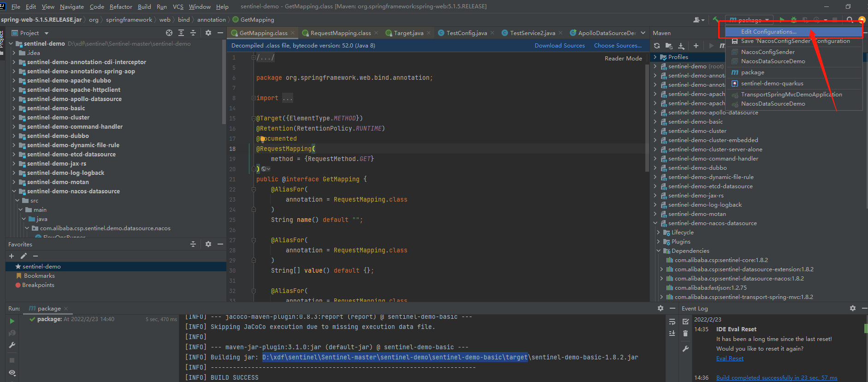The width and height of the screenshot is (868, 382).
Task: Close the Target.java editor tab
Action: [x=429, y=33]
